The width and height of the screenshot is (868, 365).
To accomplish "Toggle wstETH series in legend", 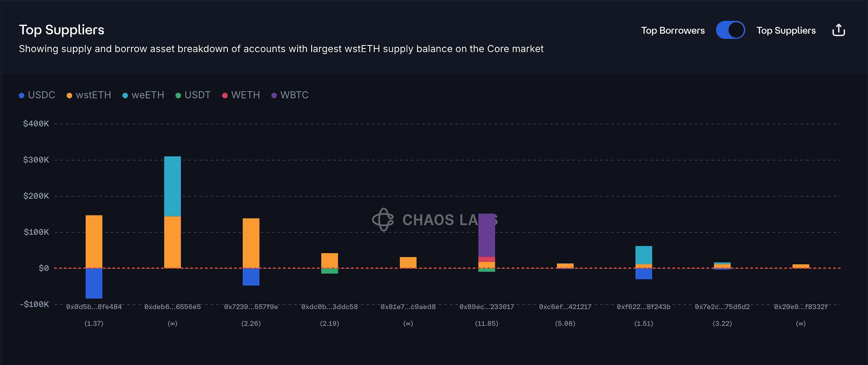I will [89, 95].
